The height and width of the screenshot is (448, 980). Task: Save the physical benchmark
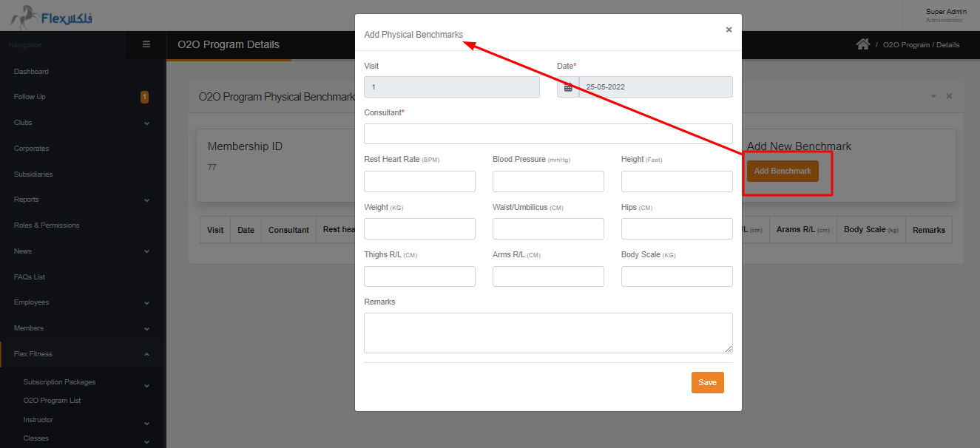pyautogui.click(x=707, y=382)
